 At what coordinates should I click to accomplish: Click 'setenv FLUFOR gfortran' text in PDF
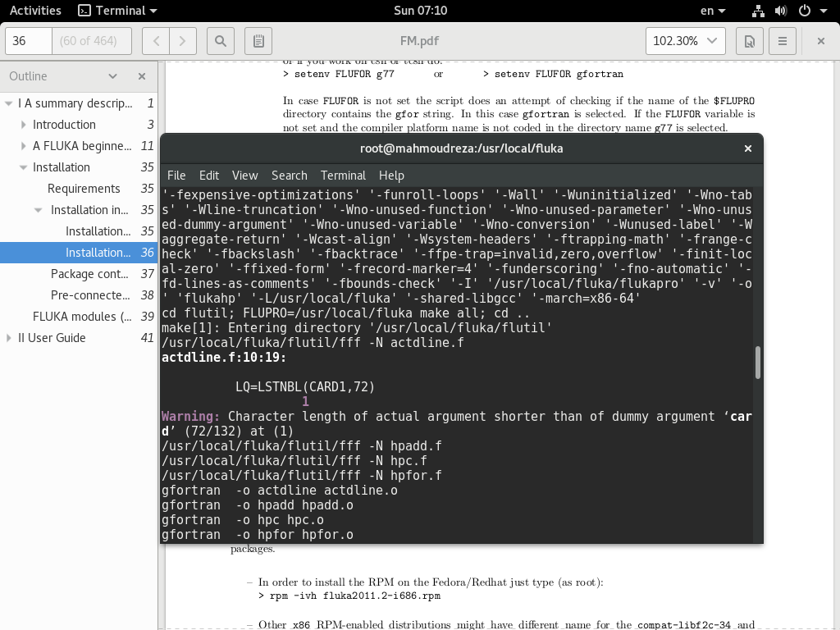[559, 74]
